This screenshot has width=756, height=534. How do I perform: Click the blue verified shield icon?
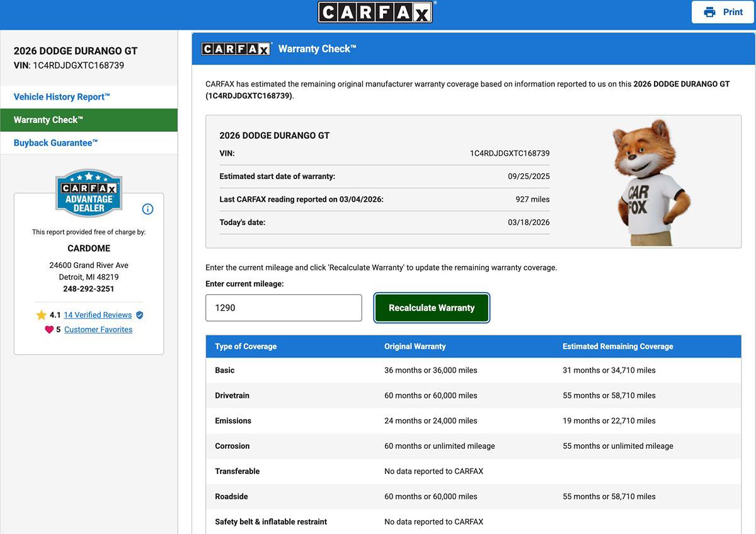[140, 315]
